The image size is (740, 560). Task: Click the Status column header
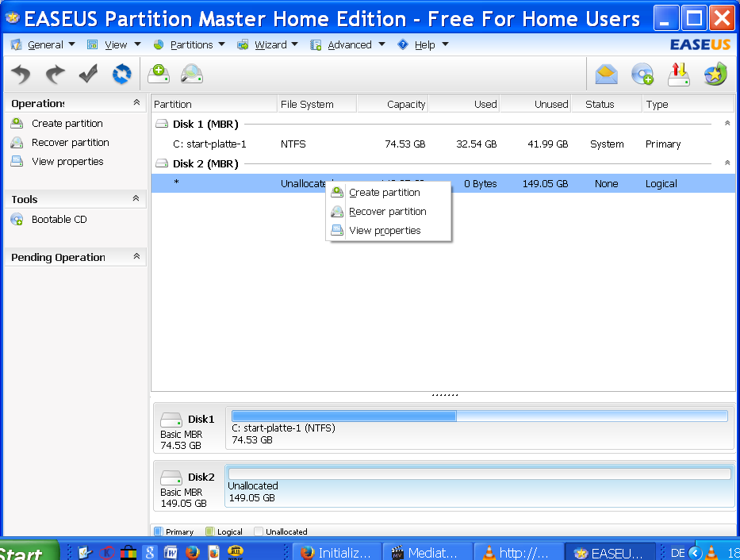pyautogui.click(x=607, y=104)
